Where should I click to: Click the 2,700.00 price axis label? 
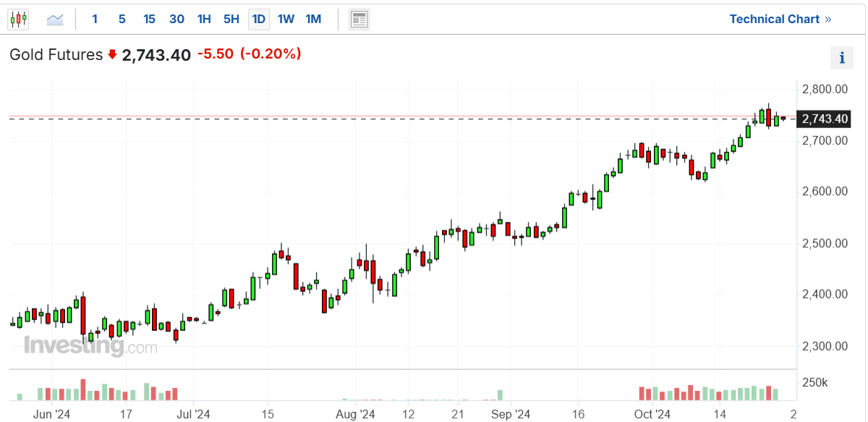point(825,140)
